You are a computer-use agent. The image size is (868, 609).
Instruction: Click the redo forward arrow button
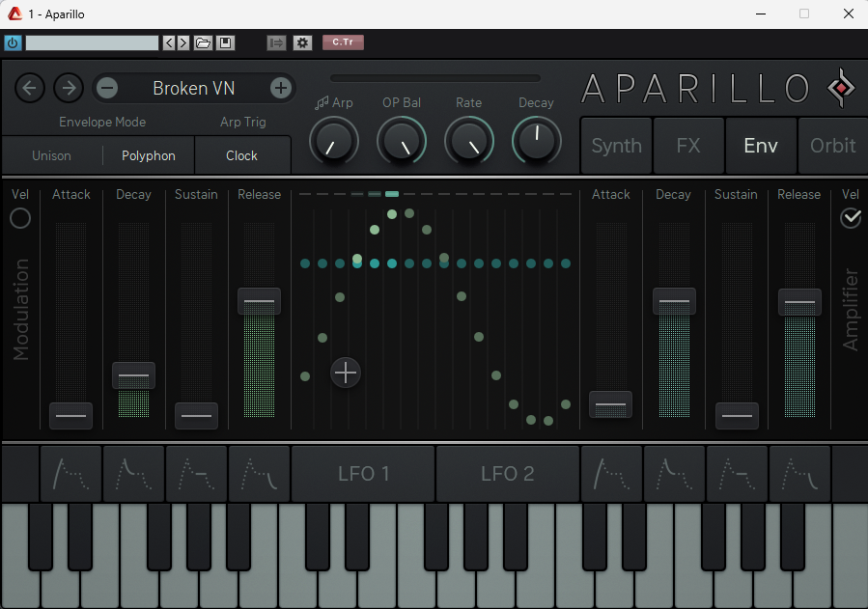69,88
